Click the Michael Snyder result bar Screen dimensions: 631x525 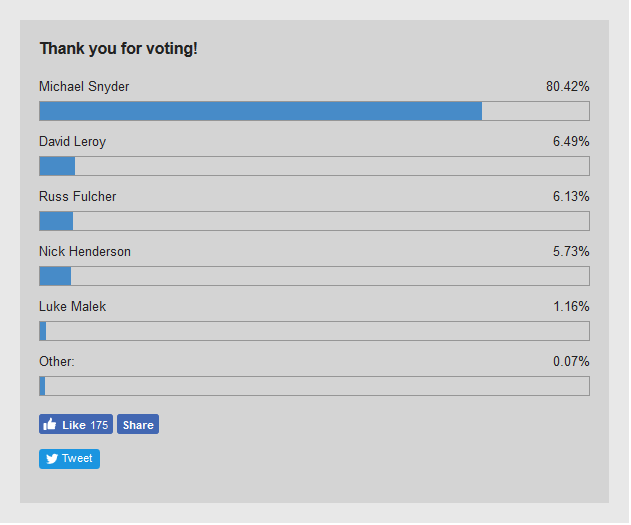[x=314, y=111]
